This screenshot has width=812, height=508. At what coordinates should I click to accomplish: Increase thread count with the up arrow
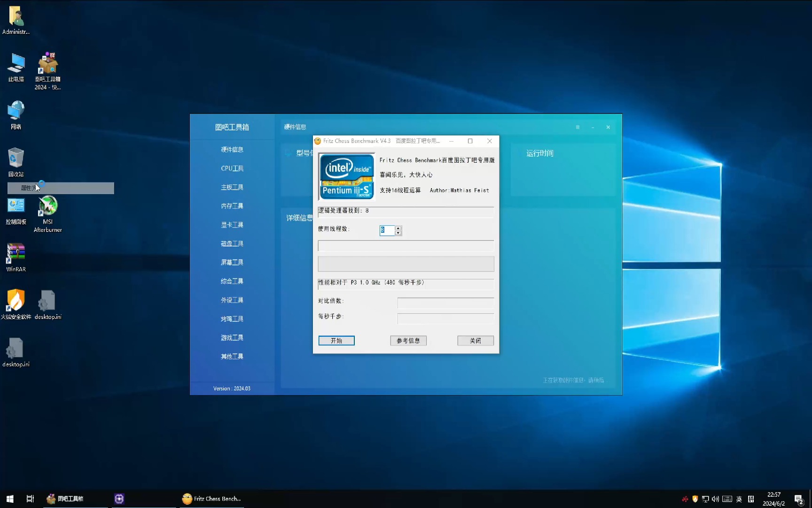[398, 228]
